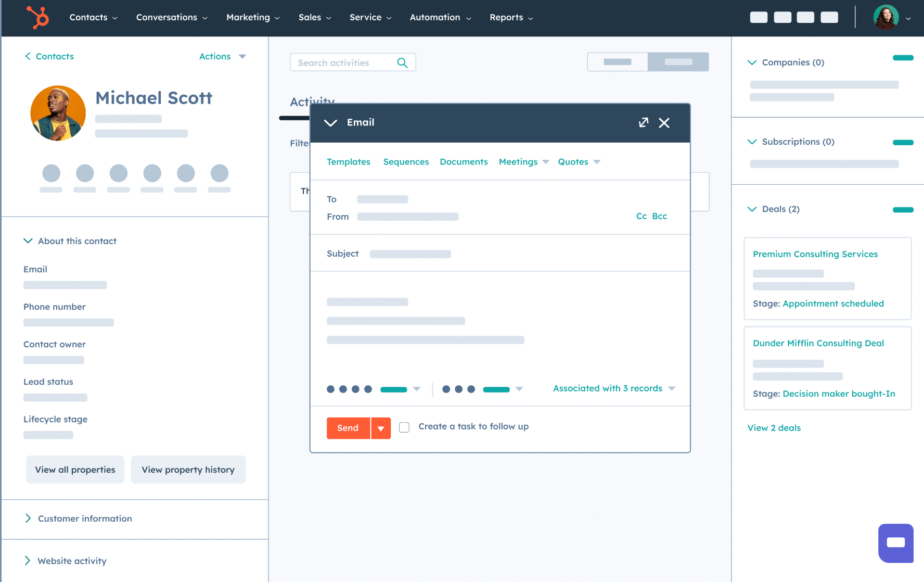924x582 pixels.
Task: Open the Send button's dropdown arrow
Action: point(381,428)
